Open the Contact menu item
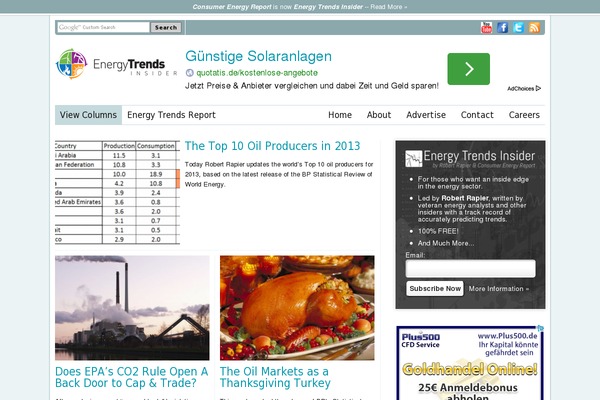The image size is (600, 400). click(477, 115)
